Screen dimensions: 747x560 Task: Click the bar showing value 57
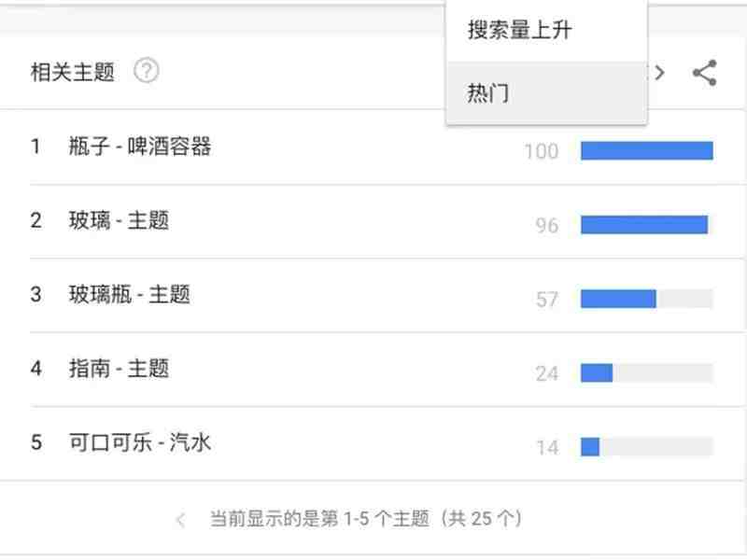[647, 299]
